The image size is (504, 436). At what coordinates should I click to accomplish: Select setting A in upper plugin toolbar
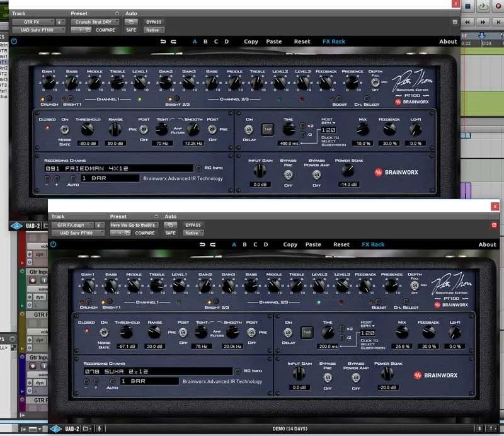[195, 42]
